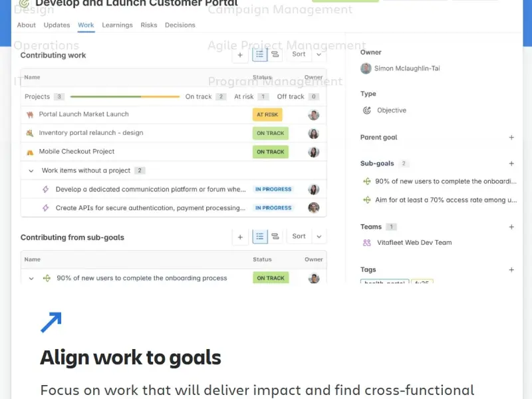532x399 pixels.
Task: Click the Portal Launch Market Launch project icon
Action: (x=30, y=114)
